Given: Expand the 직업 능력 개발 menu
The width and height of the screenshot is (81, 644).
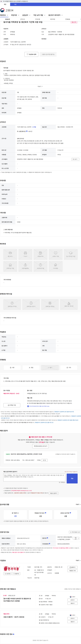Looking at the screenshot, I should (x=39, y=15).
